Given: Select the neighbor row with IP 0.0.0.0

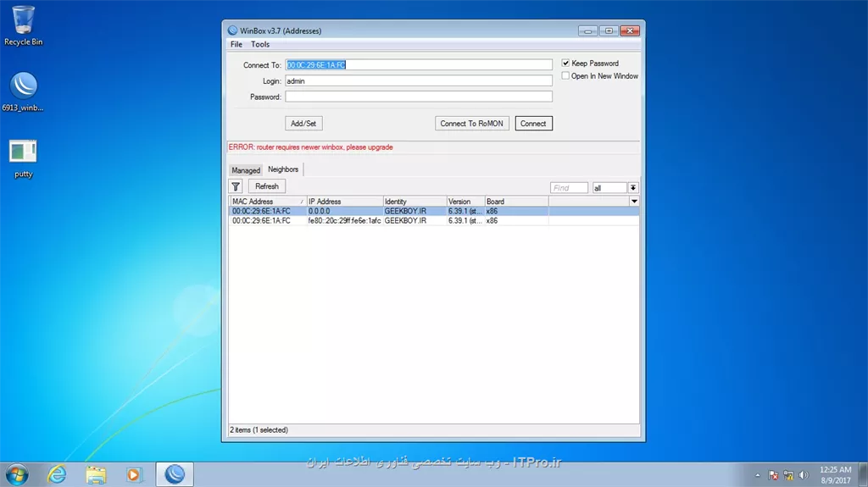Looking at the screenshot, I should click(x=435, y=211).
